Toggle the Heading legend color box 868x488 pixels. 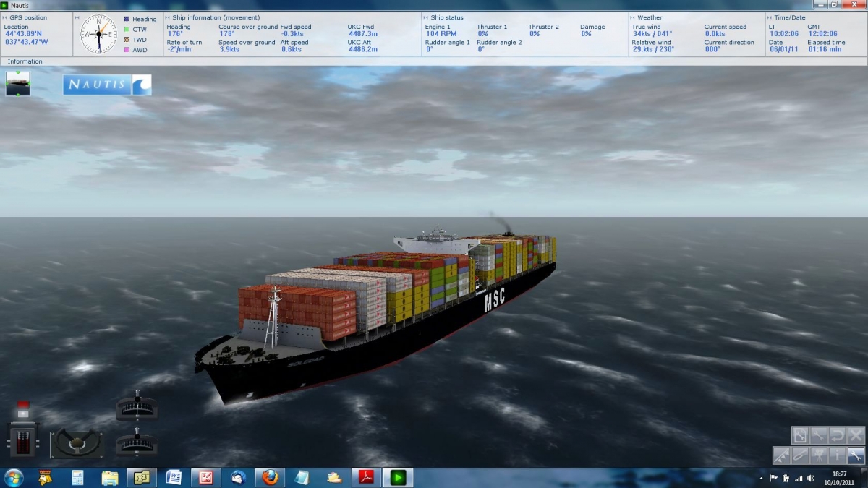coord(127,20)
